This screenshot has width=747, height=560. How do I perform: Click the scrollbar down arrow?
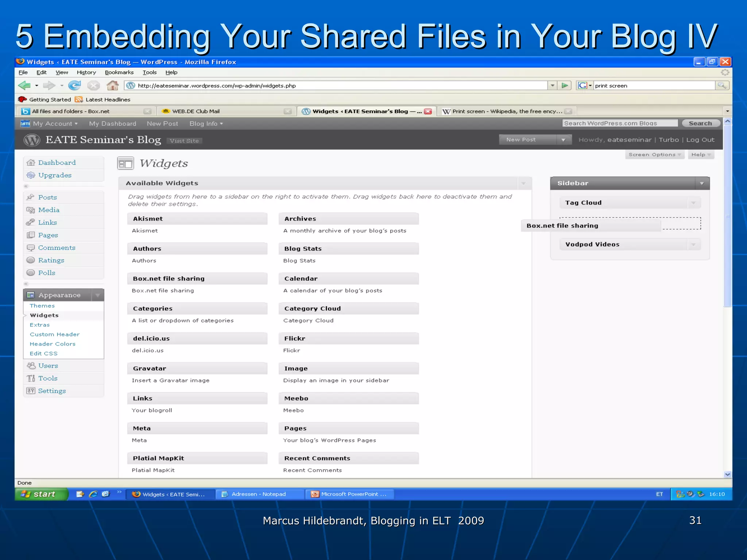coord(727,474)
